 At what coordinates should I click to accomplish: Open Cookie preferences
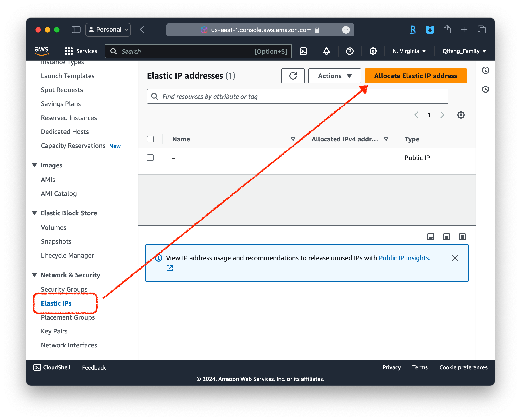(463, 367)
